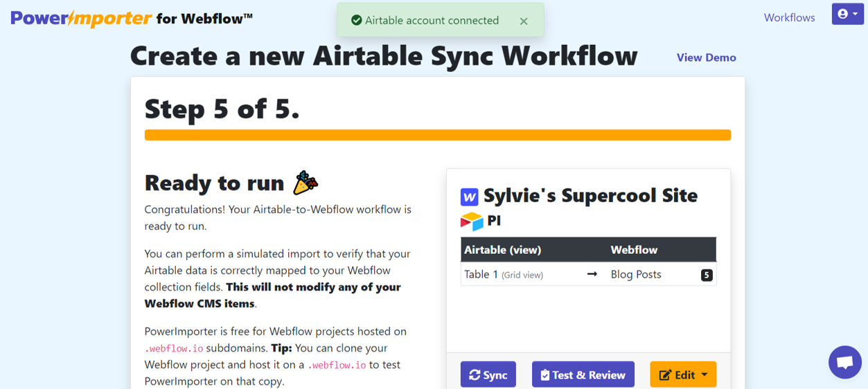This screenshot has height=389, width=868.
Task: Open the View Demo link
Action: click(x=706, y=57)
